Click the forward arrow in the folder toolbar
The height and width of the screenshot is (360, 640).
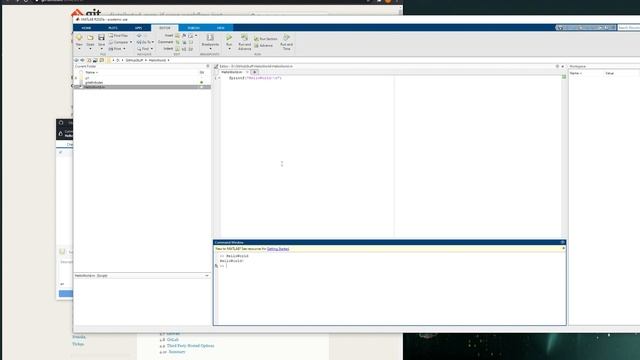[x=82, y=60]
